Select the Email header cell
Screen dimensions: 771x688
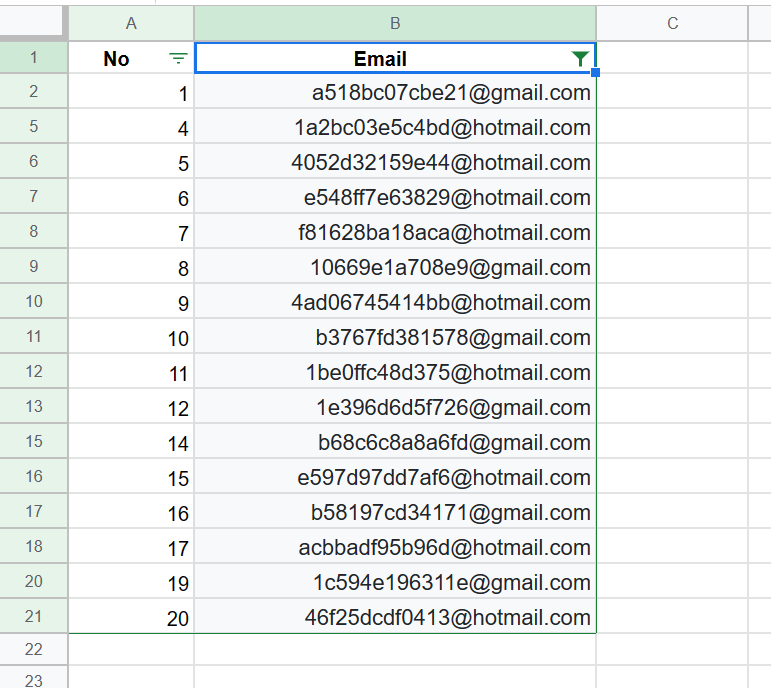395,58
